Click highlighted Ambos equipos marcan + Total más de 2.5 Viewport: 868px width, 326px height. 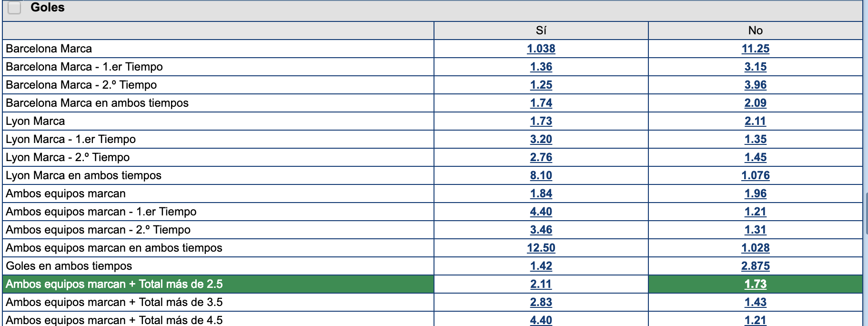coord(114,284)
